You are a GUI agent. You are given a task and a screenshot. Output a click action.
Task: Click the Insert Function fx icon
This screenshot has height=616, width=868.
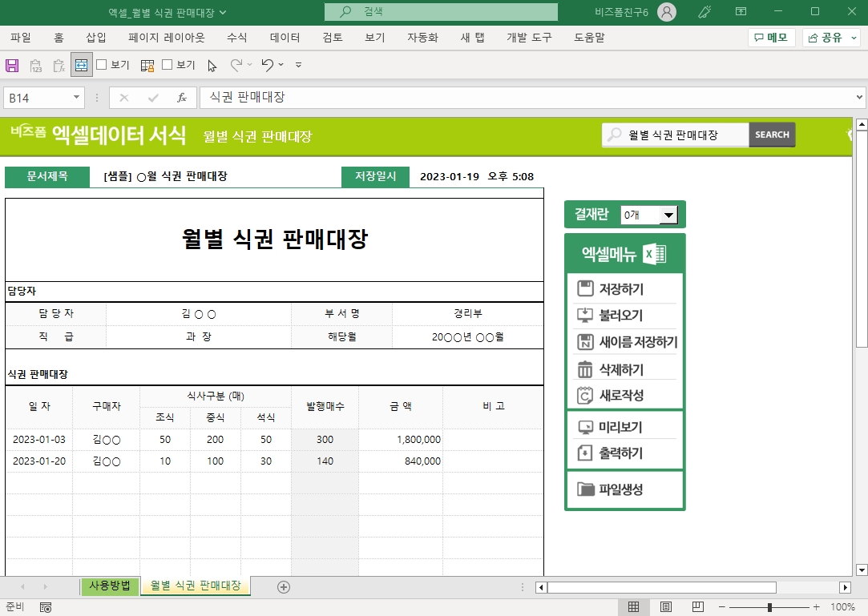pos(182,98)
